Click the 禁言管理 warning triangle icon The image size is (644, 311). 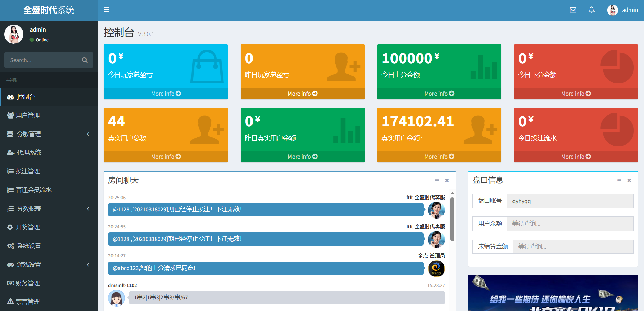pyautogui.click(x=11, y=302)
